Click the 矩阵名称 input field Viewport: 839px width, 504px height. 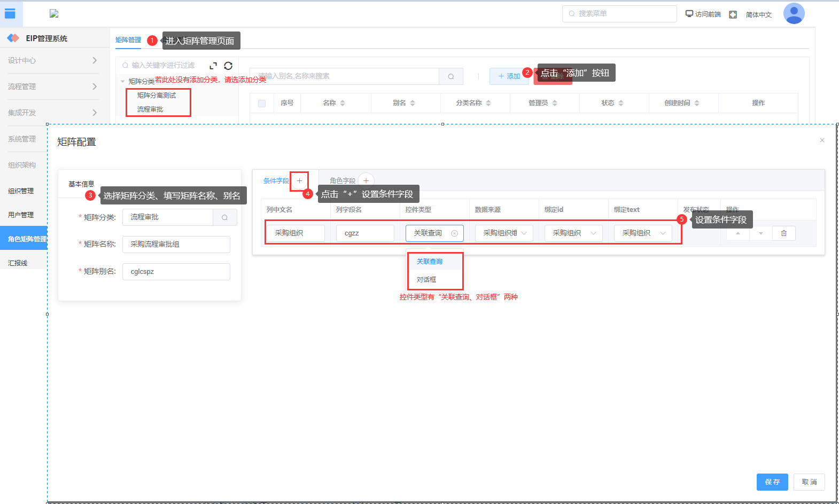[x=176, y=245]
